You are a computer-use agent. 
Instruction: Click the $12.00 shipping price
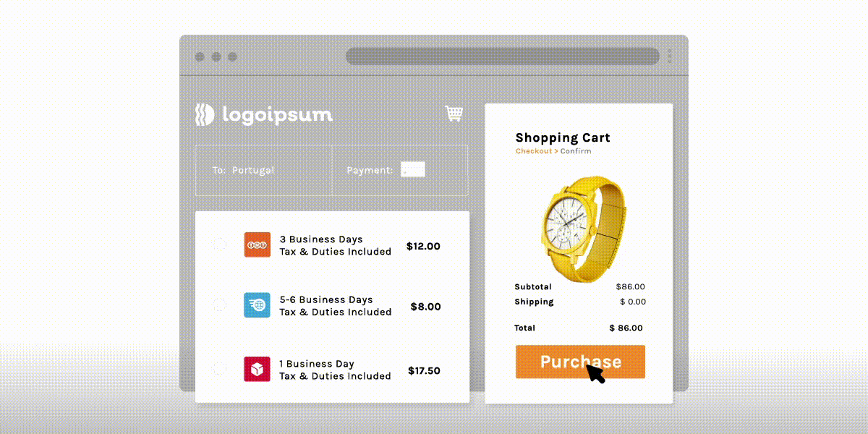coord(423,246)
